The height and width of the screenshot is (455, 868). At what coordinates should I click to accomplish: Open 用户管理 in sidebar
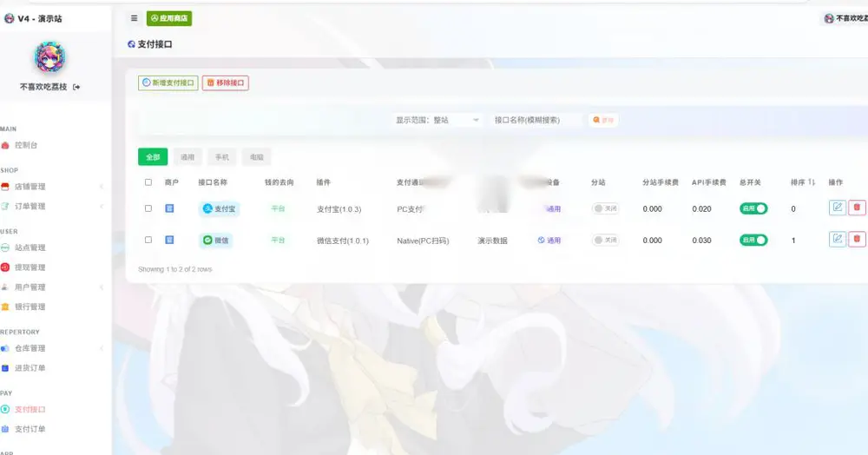coord(30,287)
